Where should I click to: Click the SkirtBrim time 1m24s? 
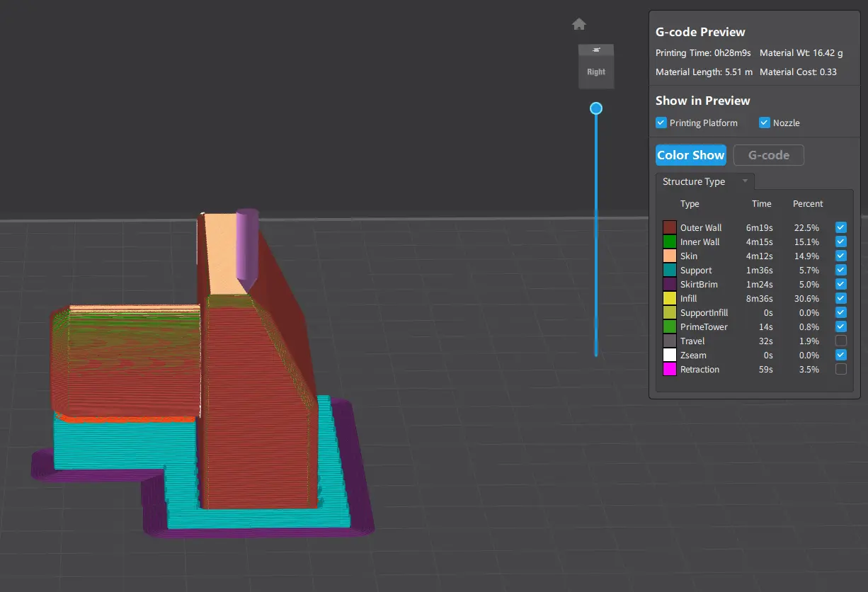[x=760, y=284]
